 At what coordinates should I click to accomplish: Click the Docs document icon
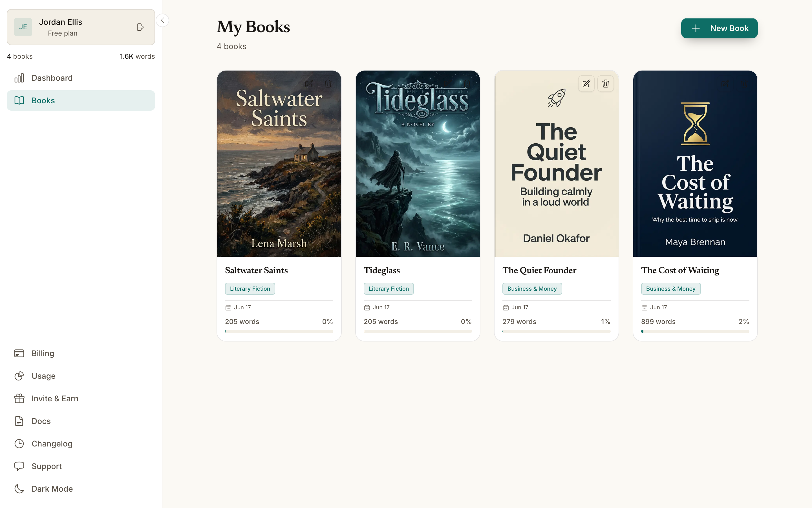point(19,421)
